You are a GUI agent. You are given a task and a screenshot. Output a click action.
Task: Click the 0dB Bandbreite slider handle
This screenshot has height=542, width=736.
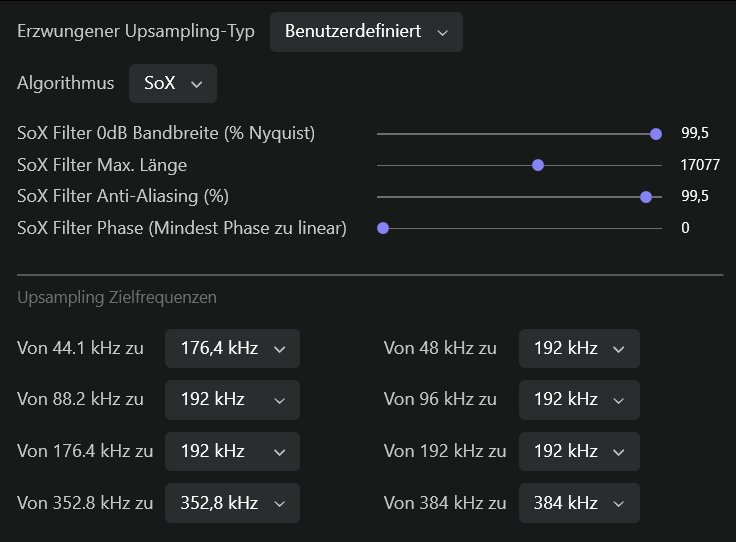click(x=656, y=133)
